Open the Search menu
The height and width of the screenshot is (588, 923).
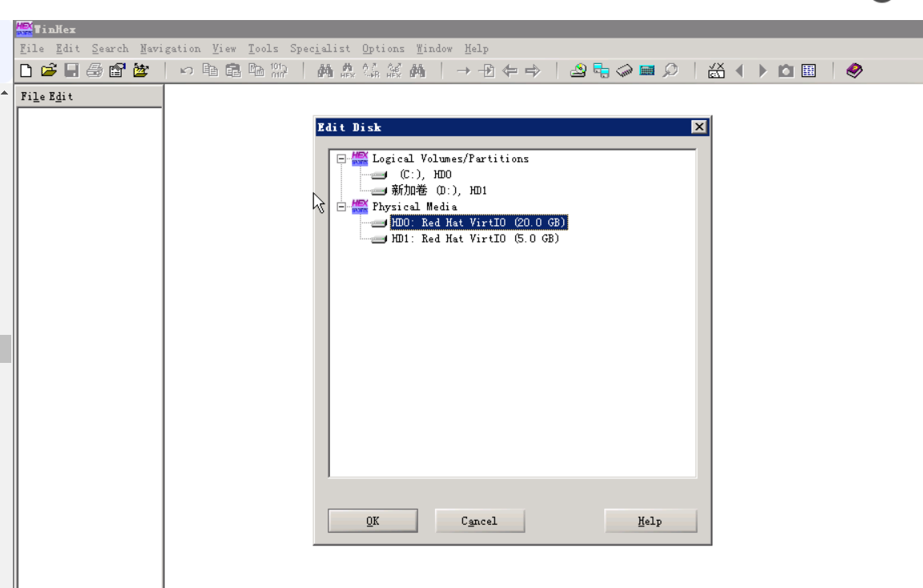coord(110,49)
